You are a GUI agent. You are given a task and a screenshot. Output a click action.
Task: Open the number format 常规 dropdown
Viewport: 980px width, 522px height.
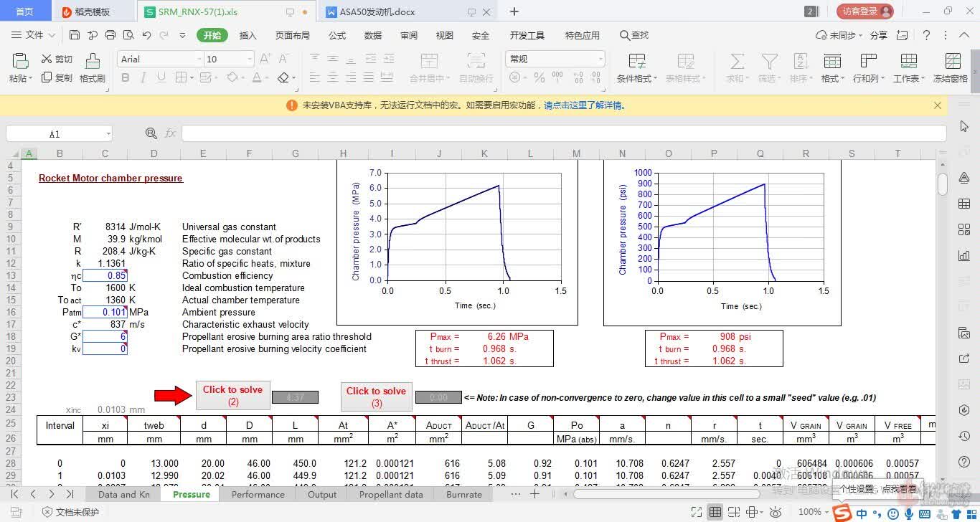[x=600, y=60]
